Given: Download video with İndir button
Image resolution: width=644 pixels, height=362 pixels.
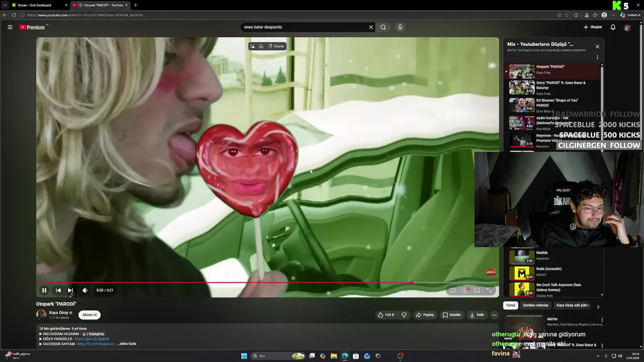Looking at the screenshot, I should [x=477, y=315].
